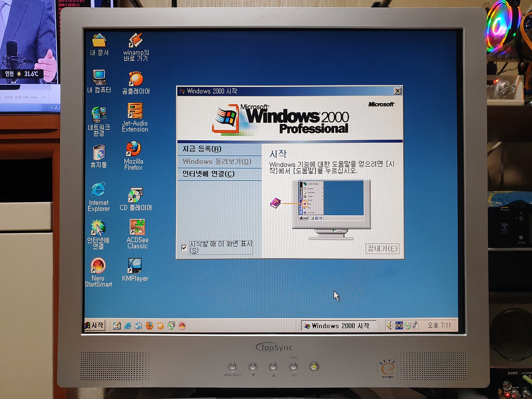
Task: Click the third quick launch icon
Action: pos(139,326)
